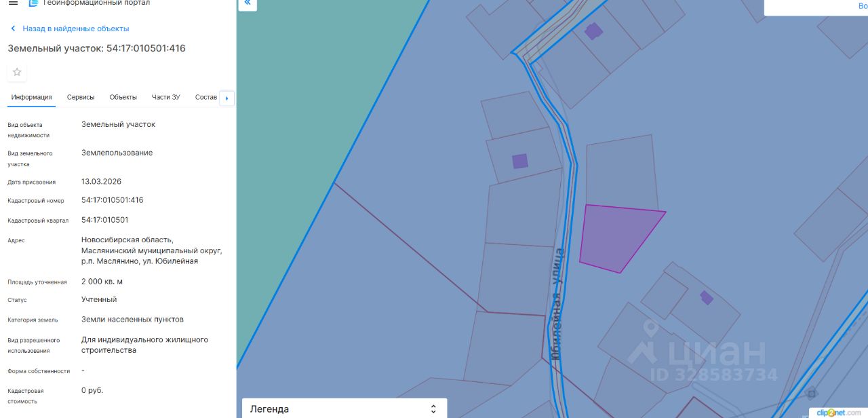Open the hamburger menu icon

point(13,3)
